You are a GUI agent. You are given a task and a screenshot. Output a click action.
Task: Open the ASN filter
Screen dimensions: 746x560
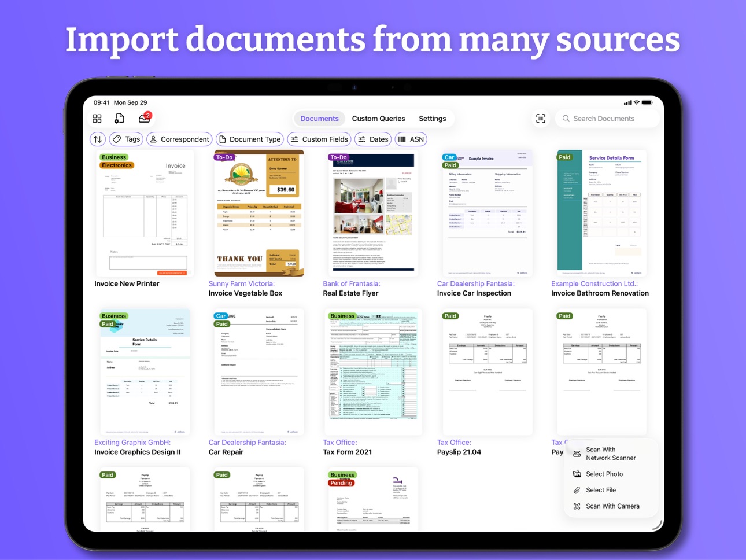[x=411, y=139]
